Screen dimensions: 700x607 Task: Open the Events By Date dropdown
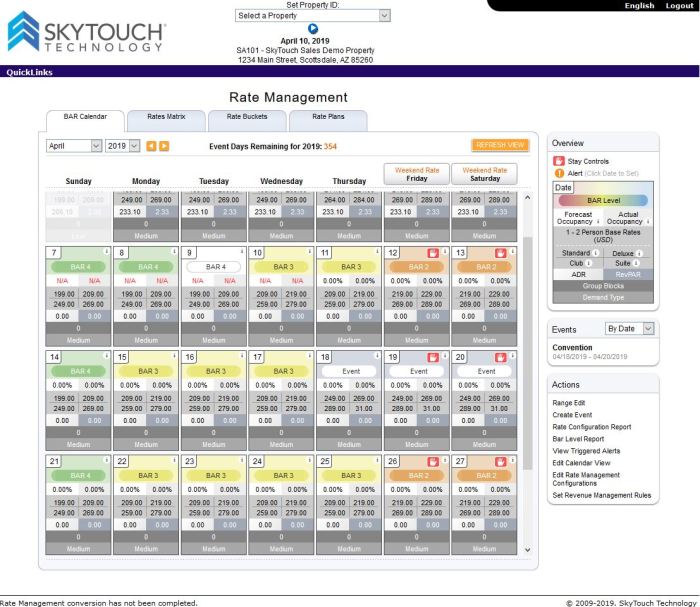629,329
